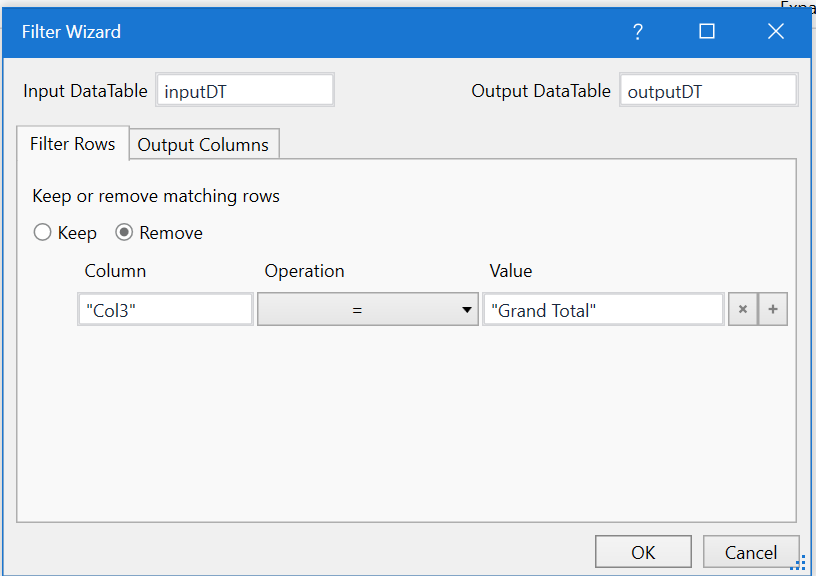
Task: Click the Filter Wizard title bar text
Action: click(x=71, y=32)
